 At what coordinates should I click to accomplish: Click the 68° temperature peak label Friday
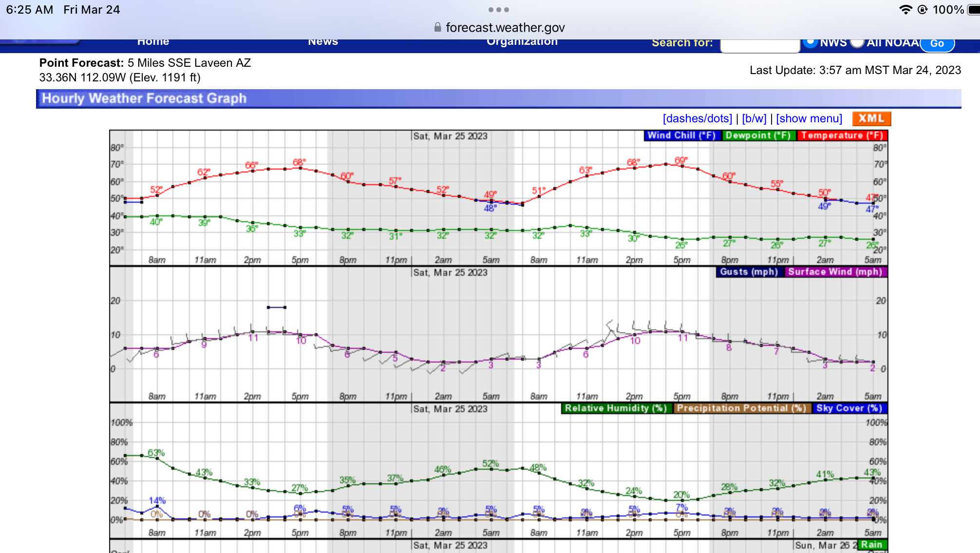pyautogui.click(x=299, y=162)
